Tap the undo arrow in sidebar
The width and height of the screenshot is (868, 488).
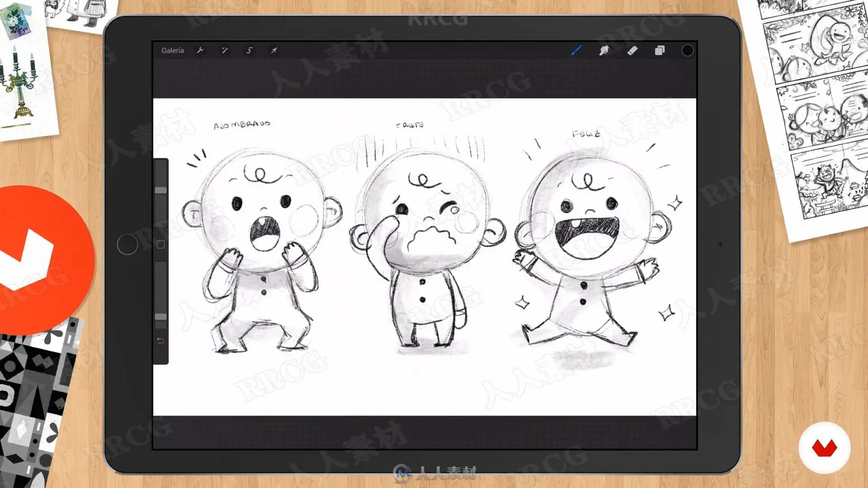point(160,340)
